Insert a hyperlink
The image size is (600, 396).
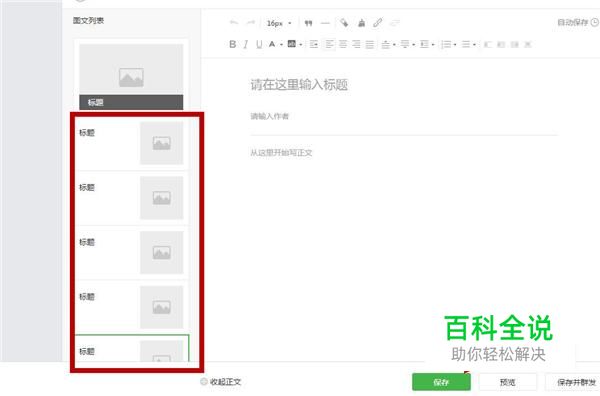pyautogui.click(x=378, y=23)
